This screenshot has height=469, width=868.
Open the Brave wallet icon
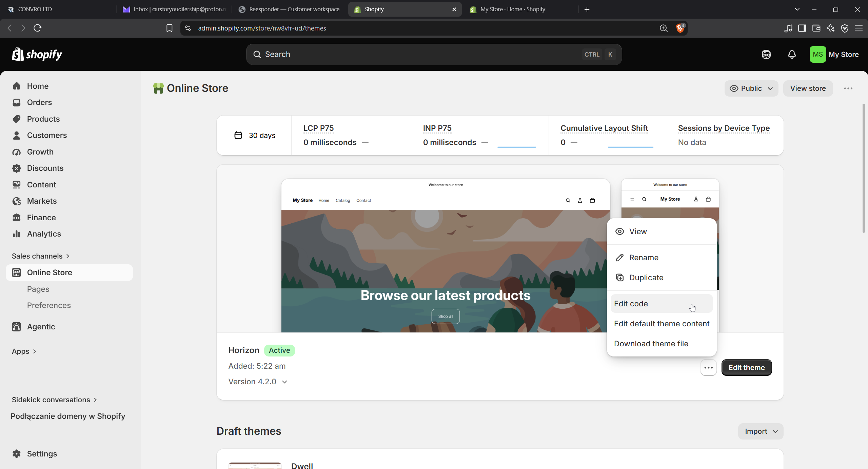coord(816,28)
